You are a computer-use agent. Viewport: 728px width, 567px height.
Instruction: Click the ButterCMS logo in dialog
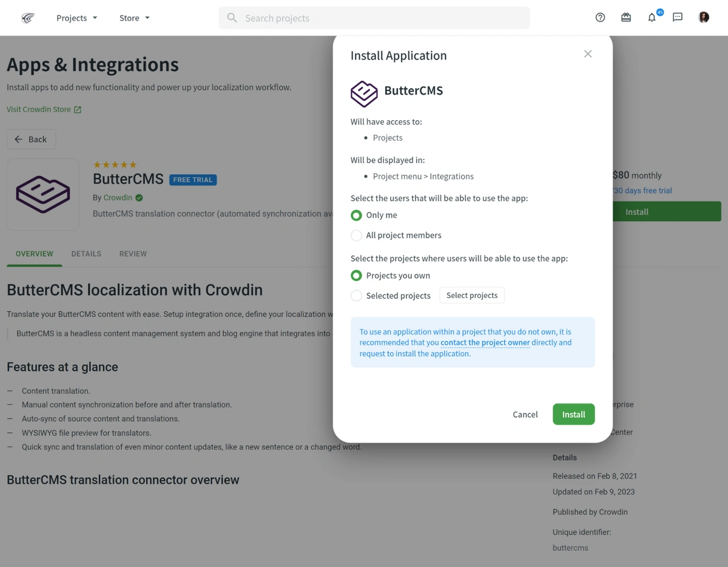[x=364, y=93]
